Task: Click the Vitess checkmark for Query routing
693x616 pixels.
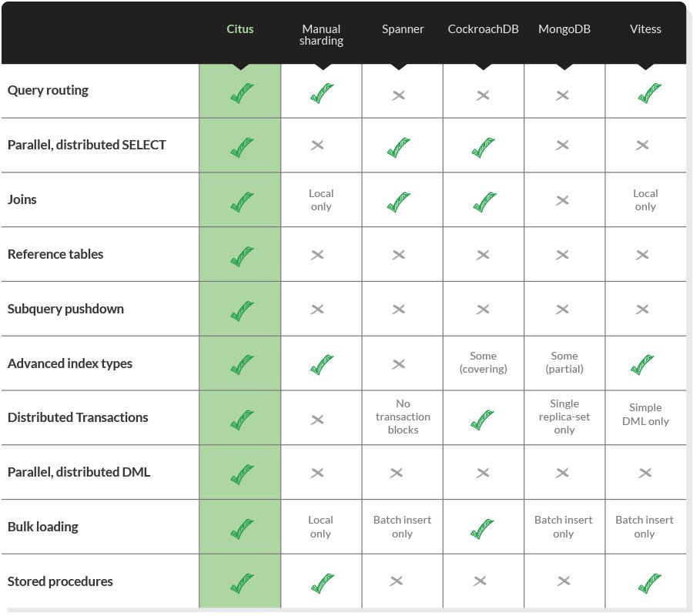Action: (x=650, y=93)
